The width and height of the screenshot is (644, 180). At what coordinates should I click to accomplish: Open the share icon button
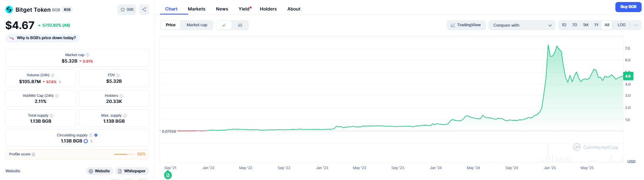click(144, 9)
